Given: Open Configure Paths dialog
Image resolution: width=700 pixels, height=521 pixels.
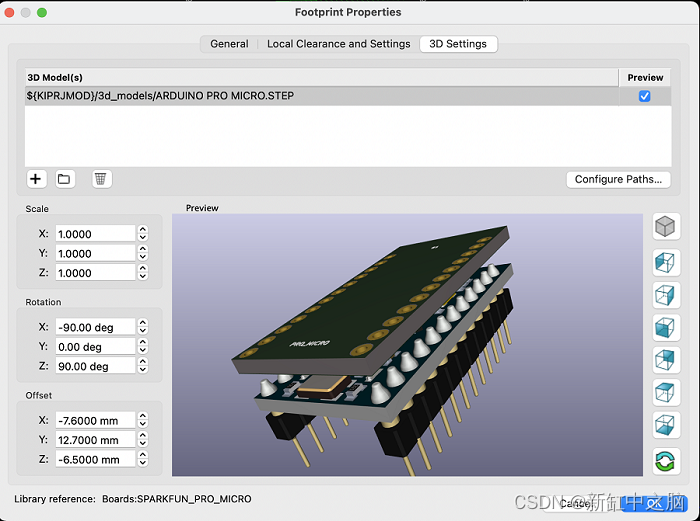Looking at the screenshot, I should (x=618, y=179).
